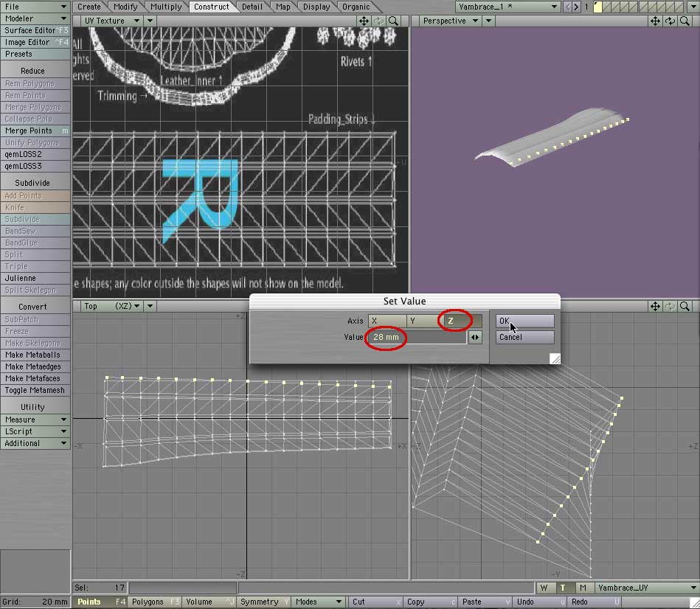Screen dimensions: 700x609
Task: Toggle the W weight map mode button
Action: (544, 588)
